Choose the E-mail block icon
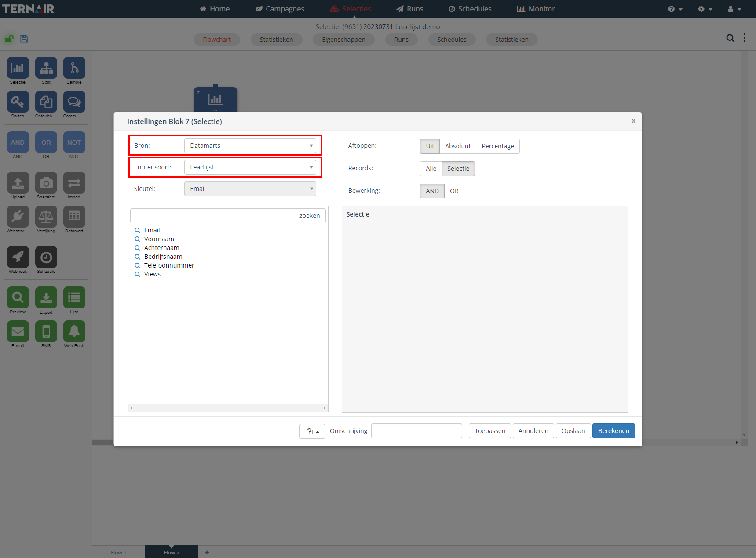 pyautogui.click(x=18, y=331)
